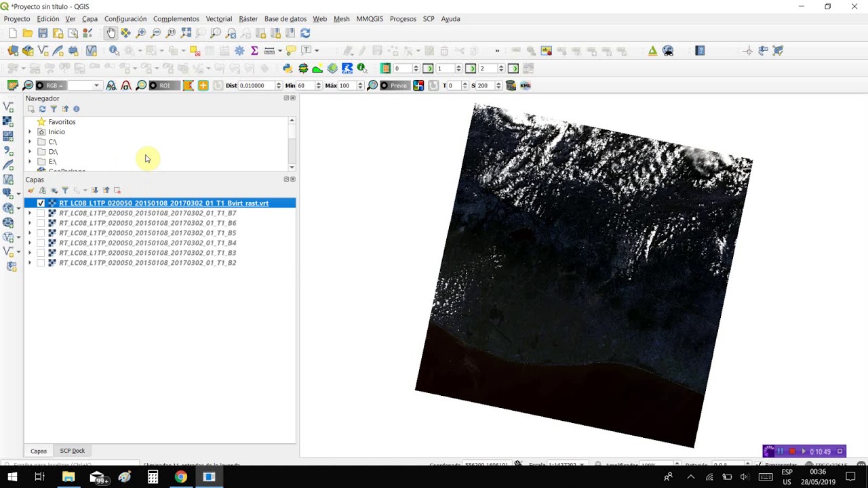Open the Python Console icon

288,68
